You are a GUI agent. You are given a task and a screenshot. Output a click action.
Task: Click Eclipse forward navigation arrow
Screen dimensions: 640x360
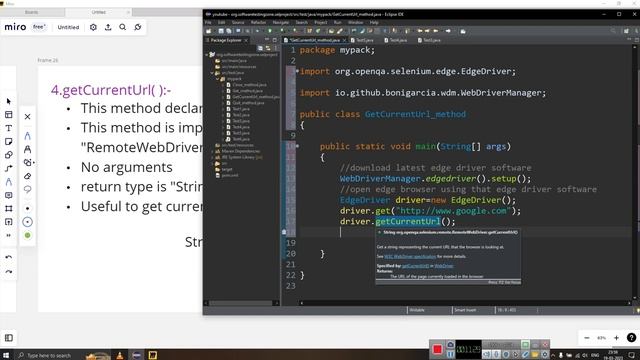point(448,31)
